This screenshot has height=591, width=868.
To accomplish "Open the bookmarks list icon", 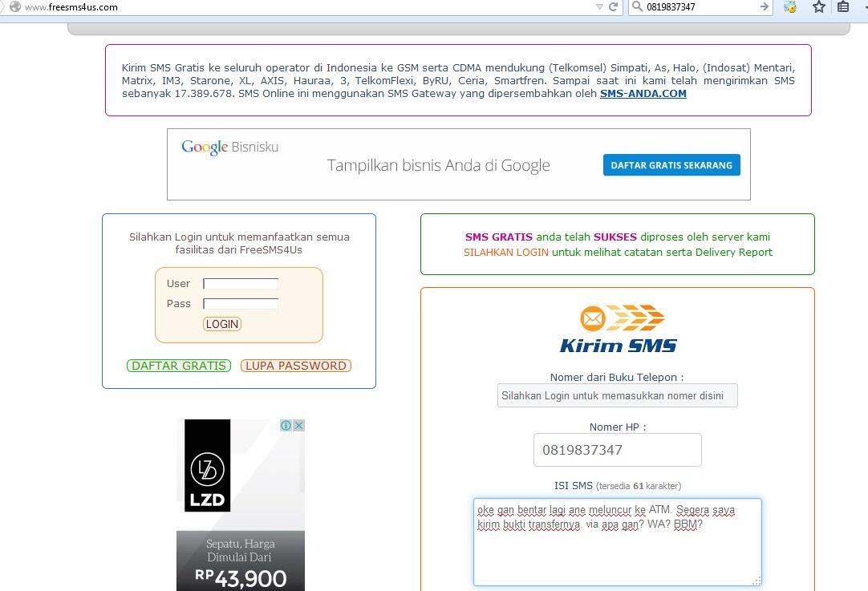I will click(x=843, y=6).
